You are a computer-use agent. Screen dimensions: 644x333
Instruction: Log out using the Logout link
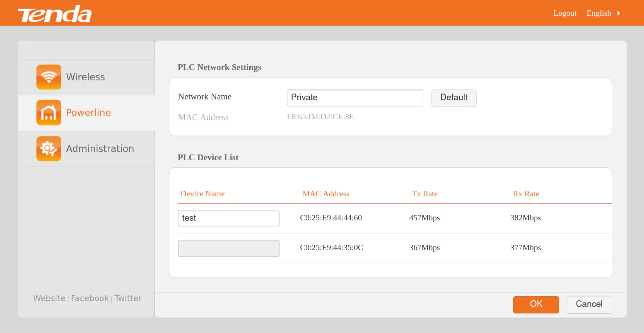coord(564,13)
